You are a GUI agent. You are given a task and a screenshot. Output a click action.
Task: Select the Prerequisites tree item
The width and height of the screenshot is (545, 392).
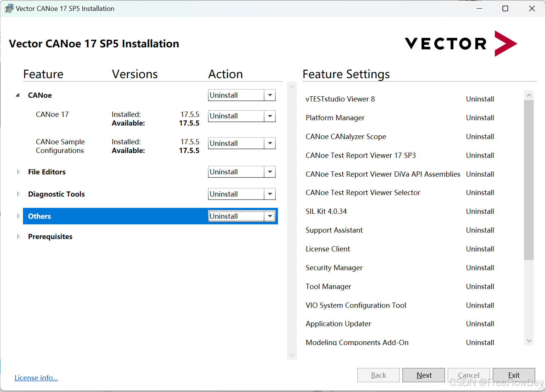click(x=50, y=236)
